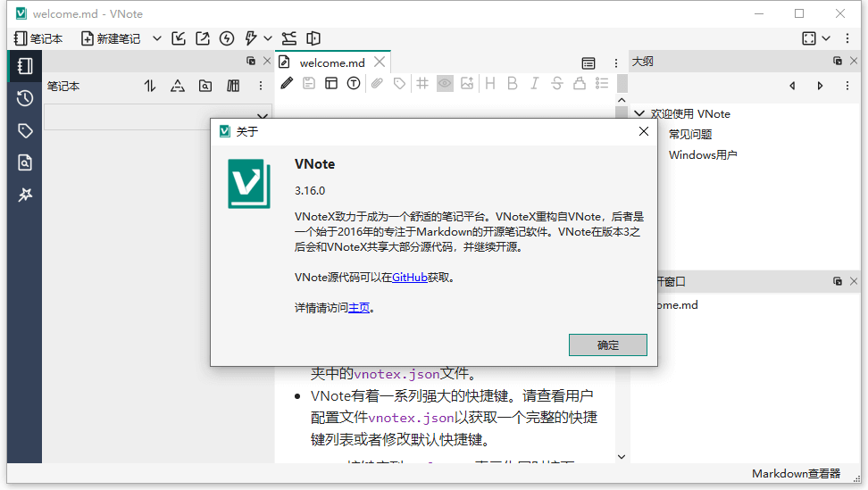Close the 关于 dialog
This screenshot has height=490, width=868.
tap(643, 131)
